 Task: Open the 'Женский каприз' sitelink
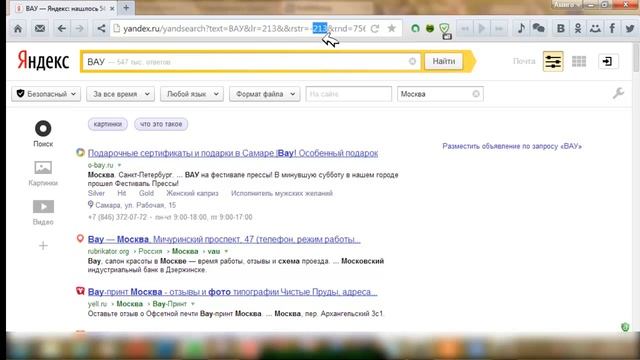192,193
